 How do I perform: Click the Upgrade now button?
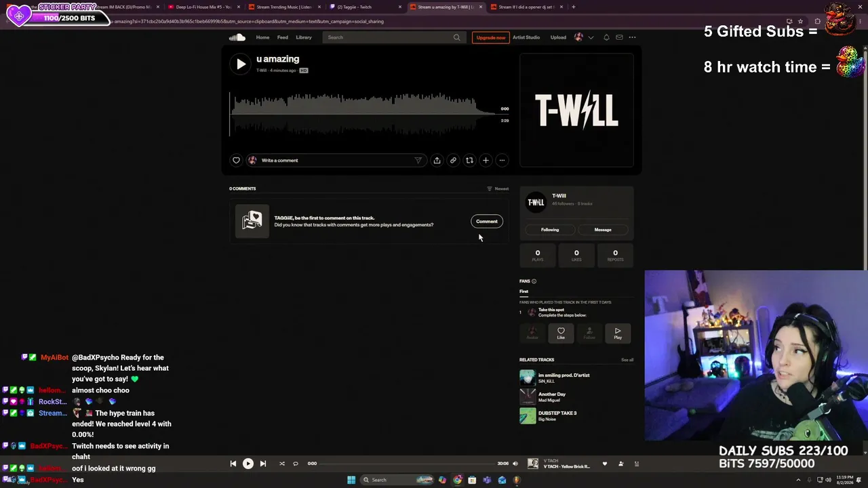490,37
